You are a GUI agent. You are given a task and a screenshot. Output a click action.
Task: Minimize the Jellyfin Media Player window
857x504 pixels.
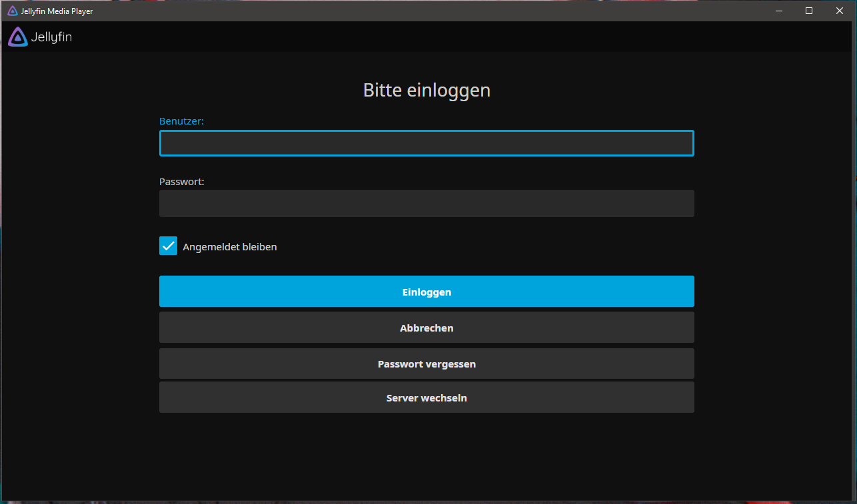pyautogui.click(x=778, y=11)
